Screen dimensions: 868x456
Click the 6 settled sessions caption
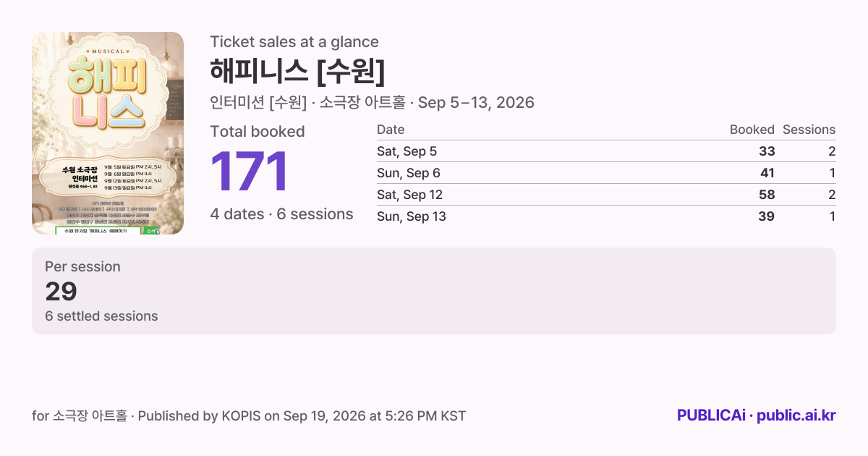[x=101, y=316]
